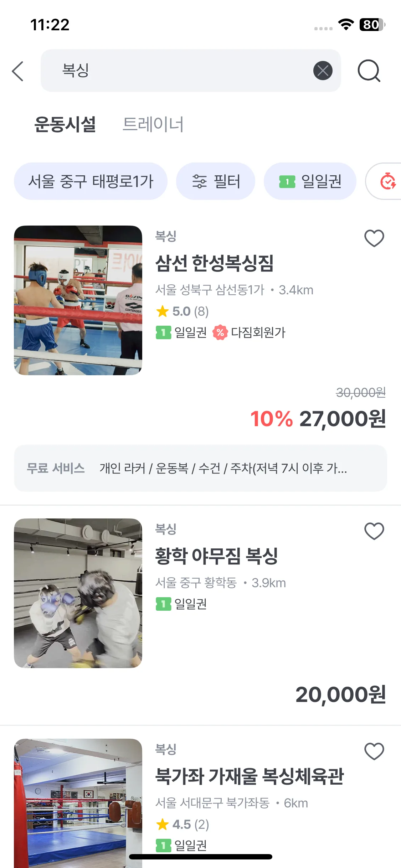Open 북가좌 가재울 복싱체육관 listing title
The image size is (401, 868).
pos(250,776)
